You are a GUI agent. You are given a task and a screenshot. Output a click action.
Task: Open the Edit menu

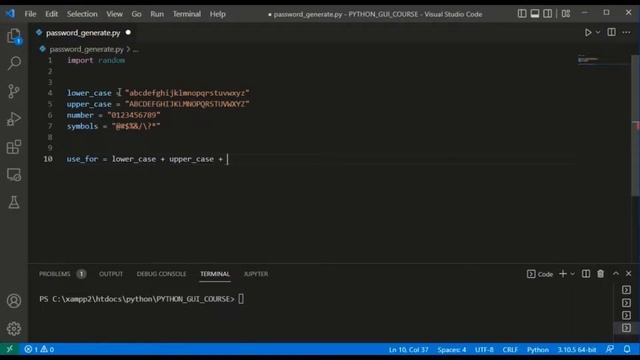coord(51,14)
